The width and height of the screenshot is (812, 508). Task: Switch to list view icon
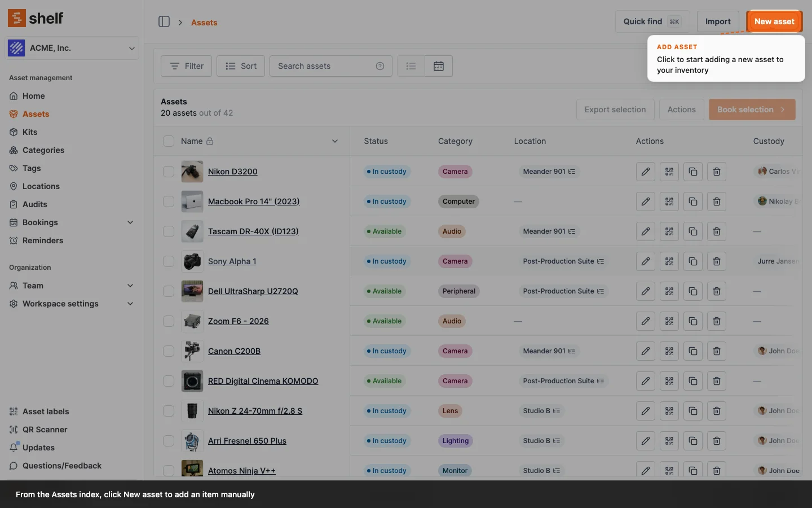[x=411, y=66]
